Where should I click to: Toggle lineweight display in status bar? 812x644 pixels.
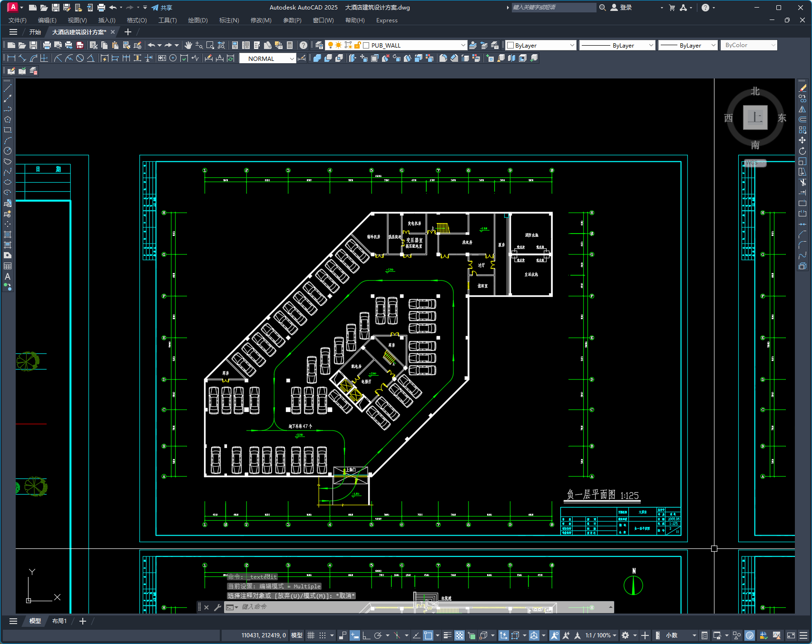click(x=448, y=635)
